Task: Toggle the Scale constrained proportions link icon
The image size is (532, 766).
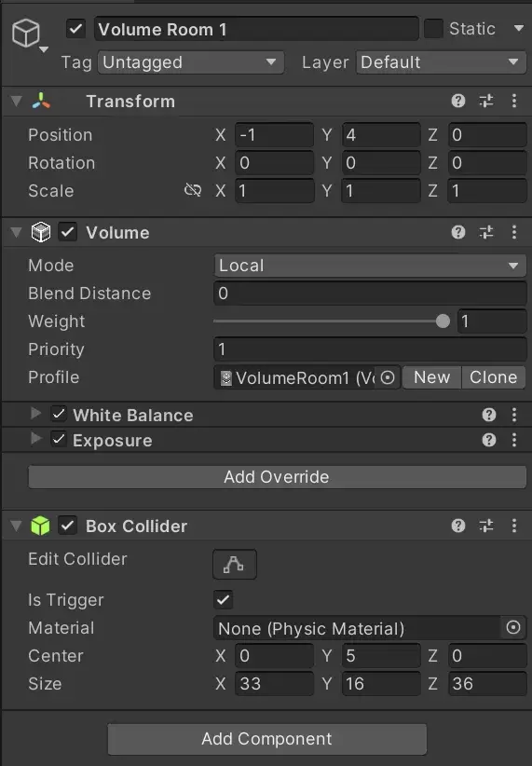Action: pos(193,190)
